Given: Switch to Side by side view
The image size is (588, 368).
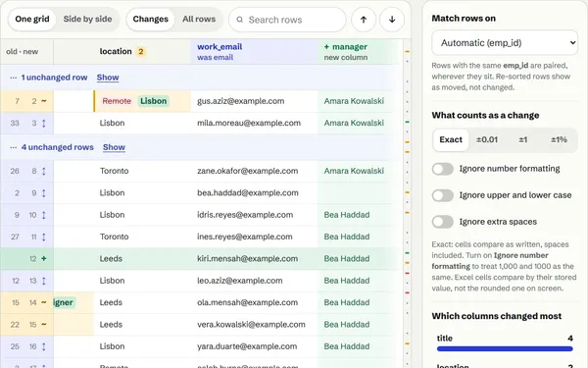Looking at the screenshot, I should [x=87, y=20].
